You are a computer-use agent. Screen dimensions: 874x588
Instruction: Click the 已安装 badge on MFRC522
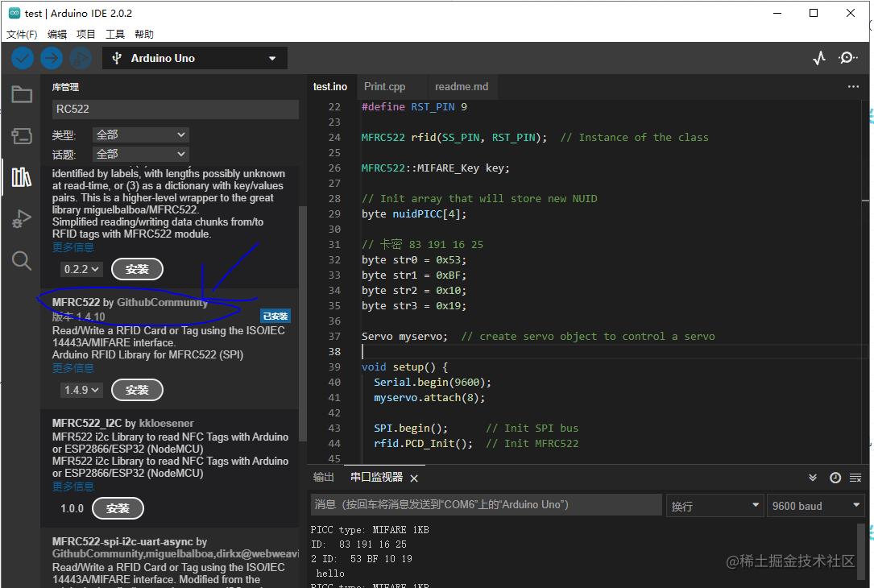(x=275, y=316)
